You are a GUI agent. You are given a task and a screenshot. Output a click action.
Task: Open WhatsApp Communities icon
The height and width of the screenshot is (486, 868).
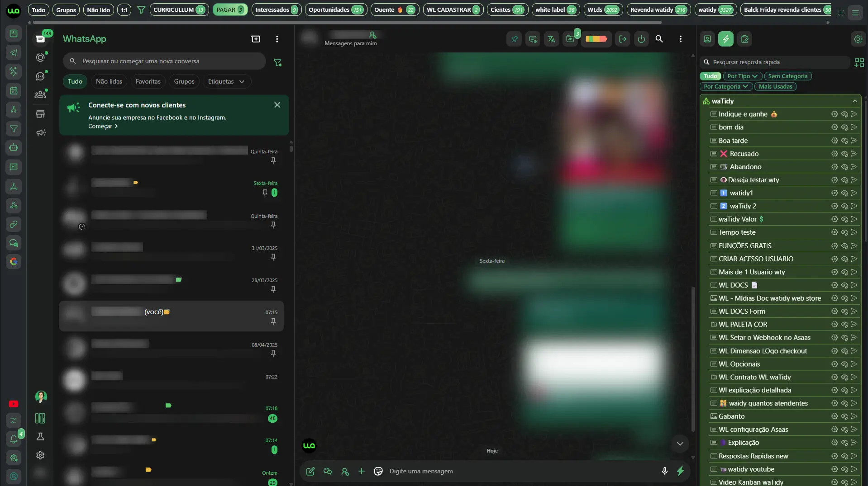tap(41, 94)
